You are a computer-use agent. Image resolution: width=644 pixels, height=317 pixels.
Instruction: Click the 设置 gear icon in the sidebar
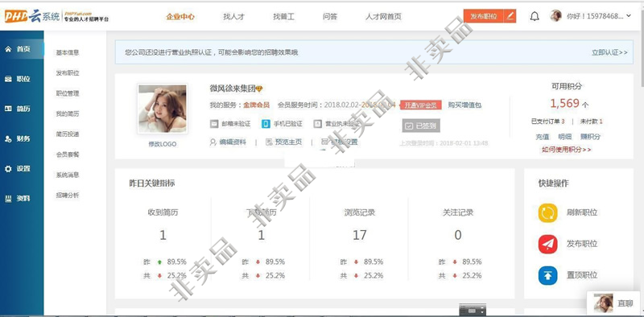click(x=8, y=169)
